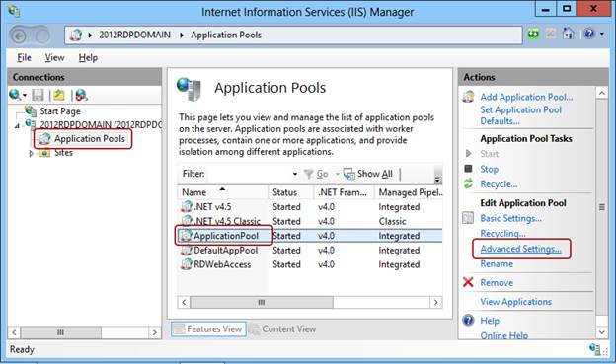Open Recycling... settings link

pos(502,233)
